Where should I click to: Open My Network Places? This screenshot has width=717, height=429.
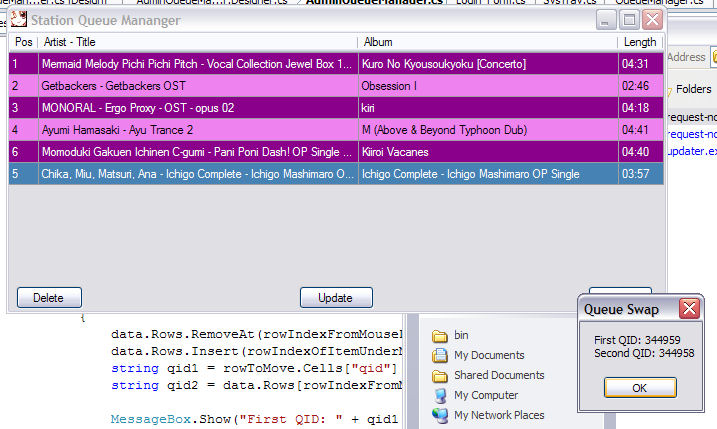(440, 415)
